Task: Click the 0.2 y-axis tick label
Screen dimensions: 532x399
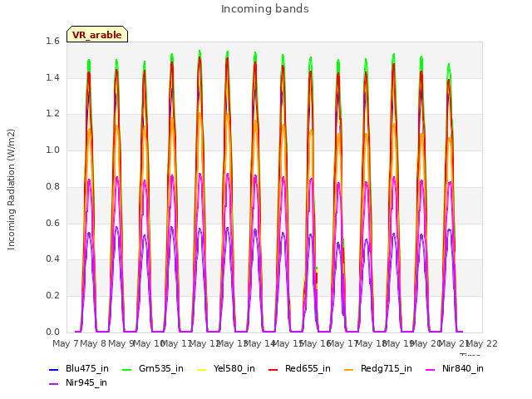Action: tap(52, 296)
